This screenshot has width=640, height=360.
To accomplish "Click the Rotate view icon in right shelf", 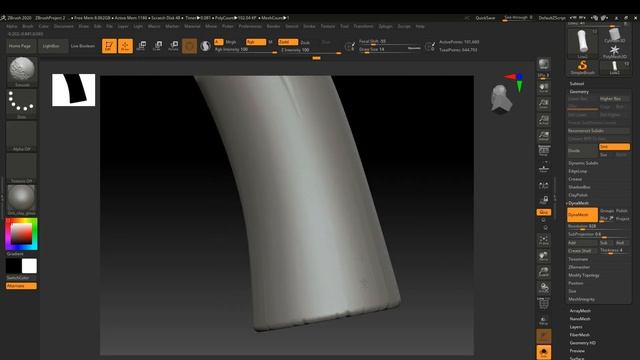I will pyautogui.click(x=544, y=288).
